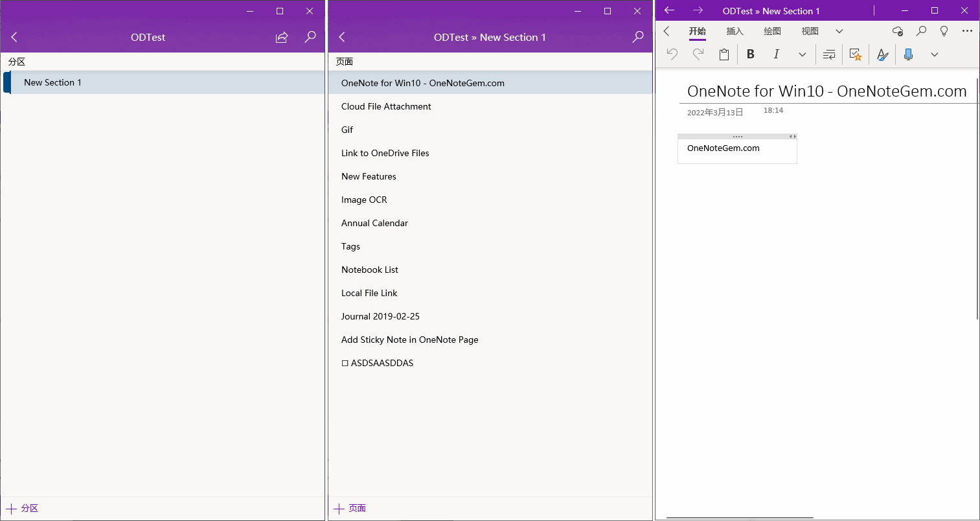
Task: Go back from the ODTest sections list
Action: point(15,38)
